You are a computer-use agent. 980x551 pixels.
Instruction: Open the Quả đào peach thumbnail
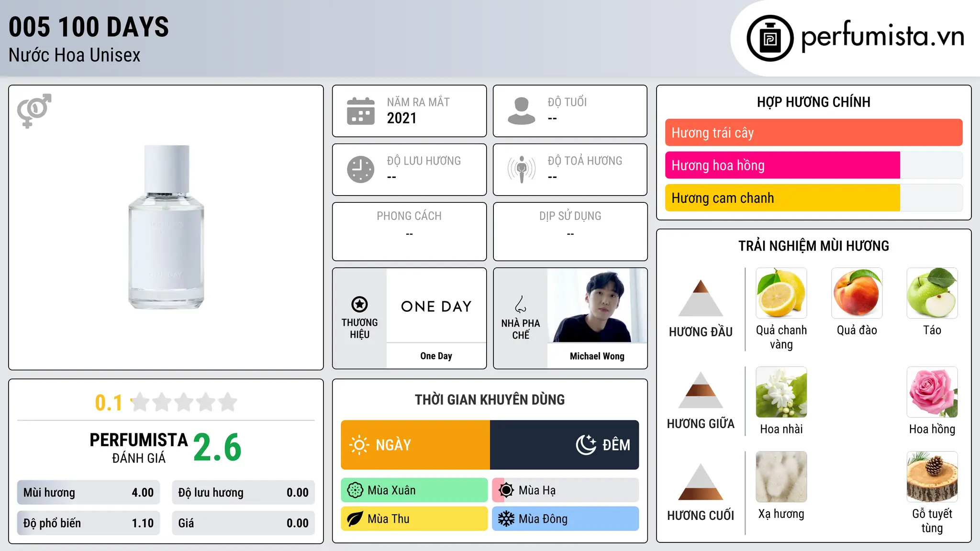point(857,293)
